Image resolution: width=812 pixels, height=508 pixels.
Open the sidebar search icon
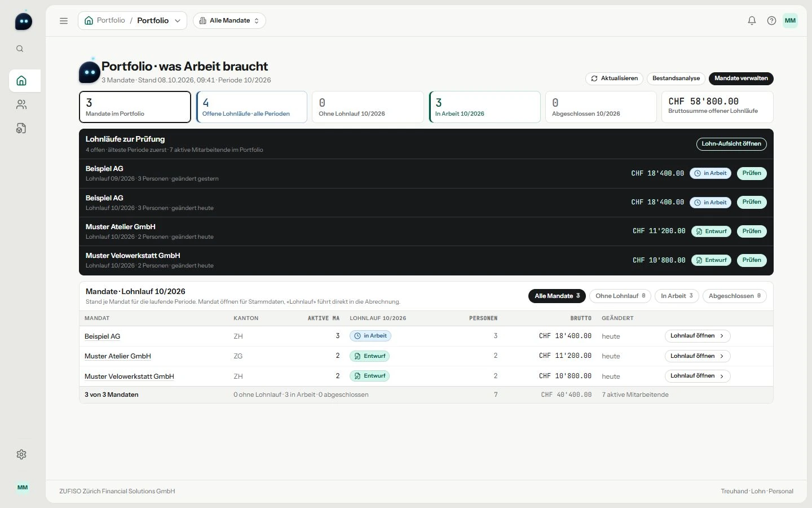coord(20,49)
